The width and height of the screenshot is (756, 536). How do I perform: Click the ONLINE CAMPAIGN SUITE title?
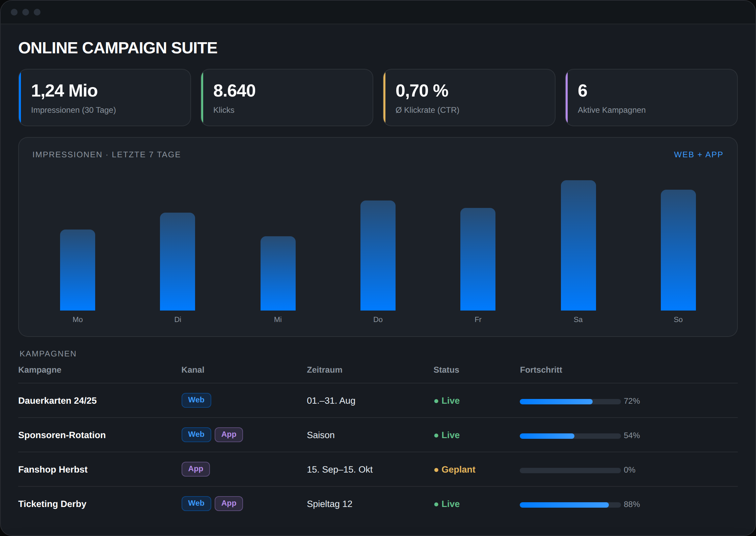[x=118, y=48]
